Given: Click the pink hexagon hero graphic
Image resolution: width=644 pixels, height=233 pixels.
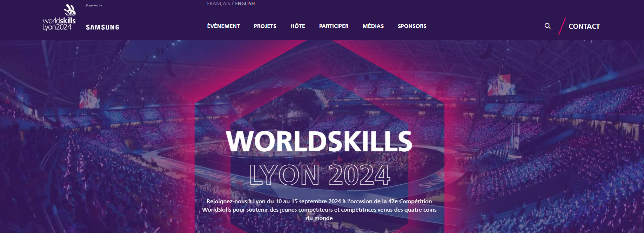Looking at the screenshot, I should point(320,137).
